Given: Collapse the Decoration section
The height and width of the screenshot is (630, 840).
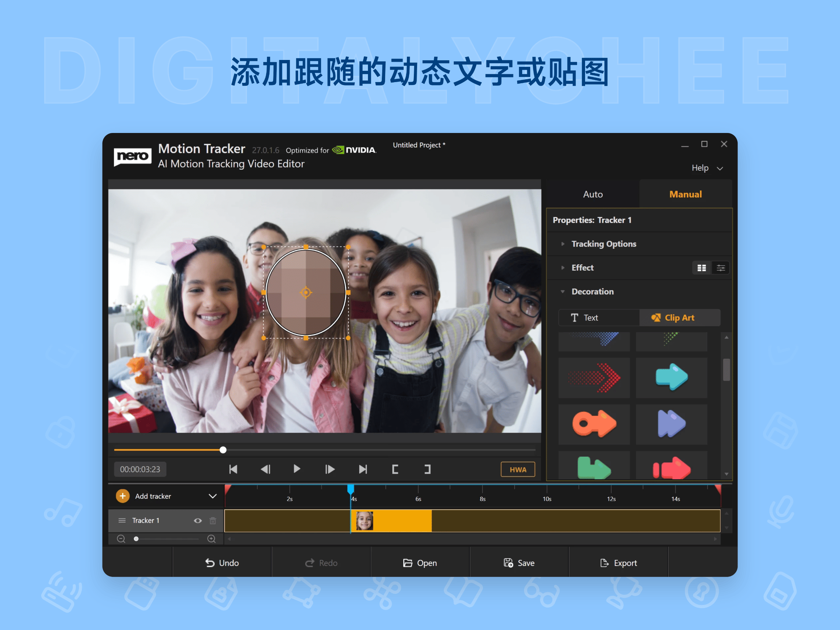Looking at the screenshot, I should click(563, 291).
